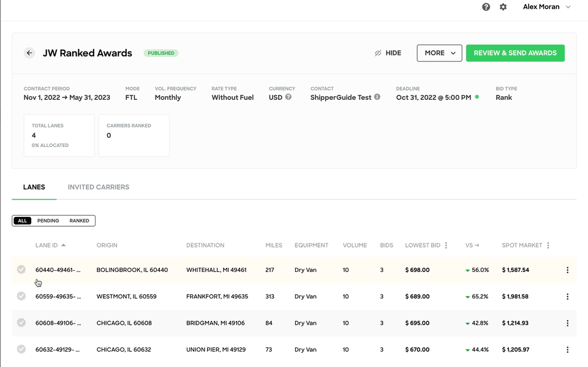588x367 pixels.
Task: Open Lowest Bid column options menu
Action: click(x=446, y=245)
